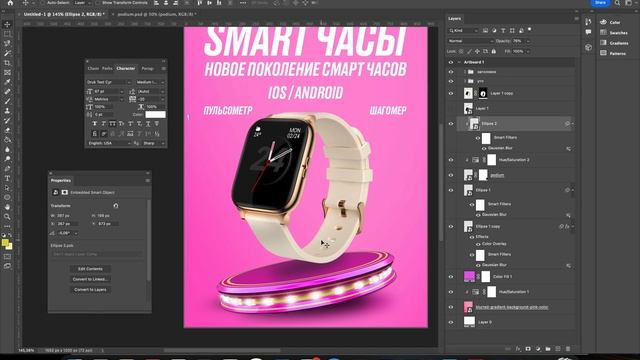The height and width of the screenshot is (360, 640).
Task: Click the Share button
Action: 600,3
